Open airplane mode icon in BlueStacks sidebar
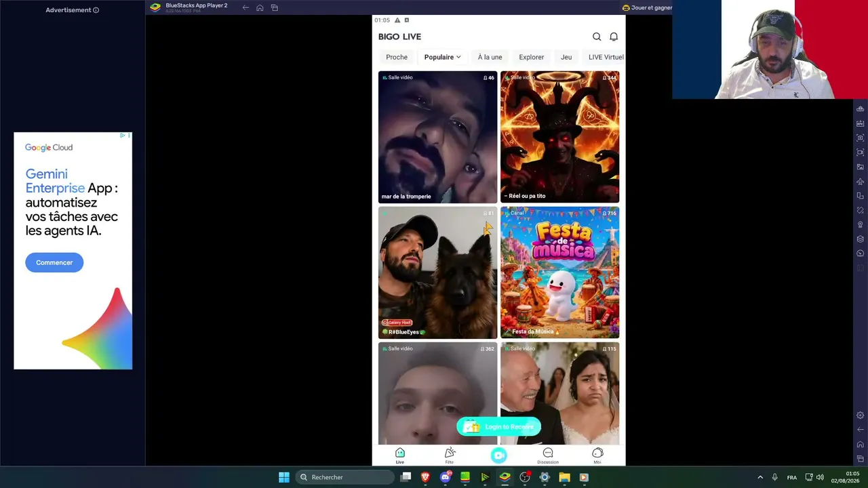 point(861,182)
